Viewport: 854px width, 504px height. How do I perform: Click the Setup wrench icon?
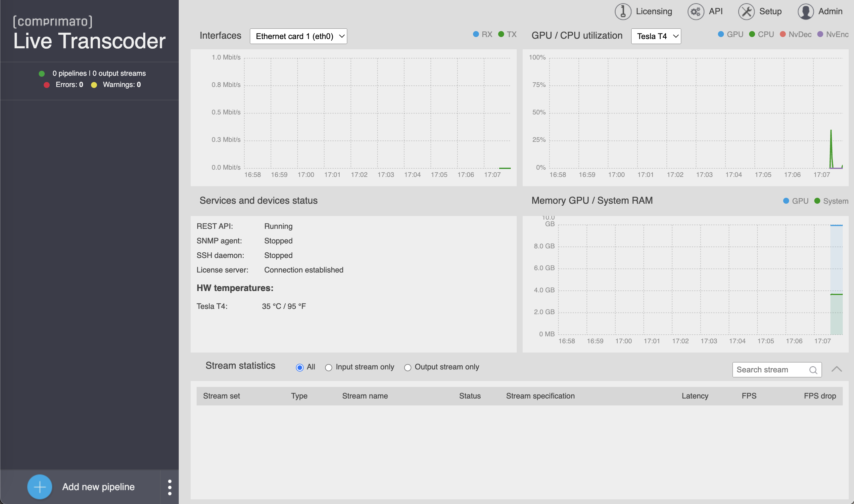point(746,12)
